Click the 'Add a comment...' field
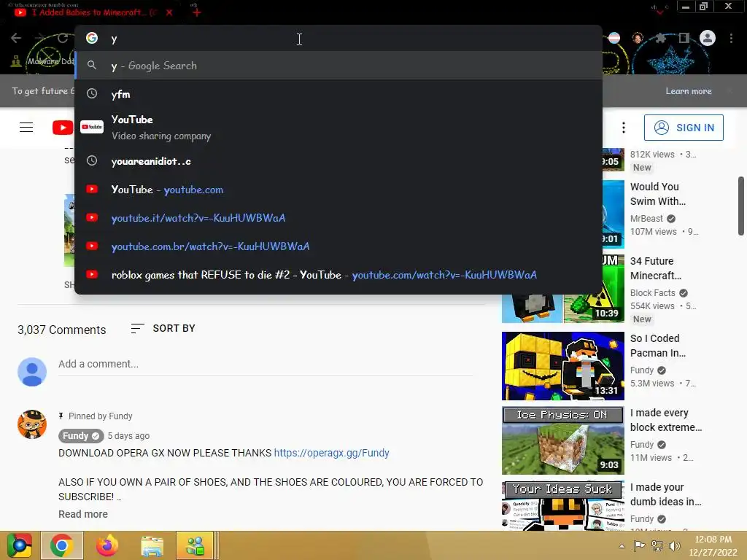The image size is (747, 560). pos(266,365)
